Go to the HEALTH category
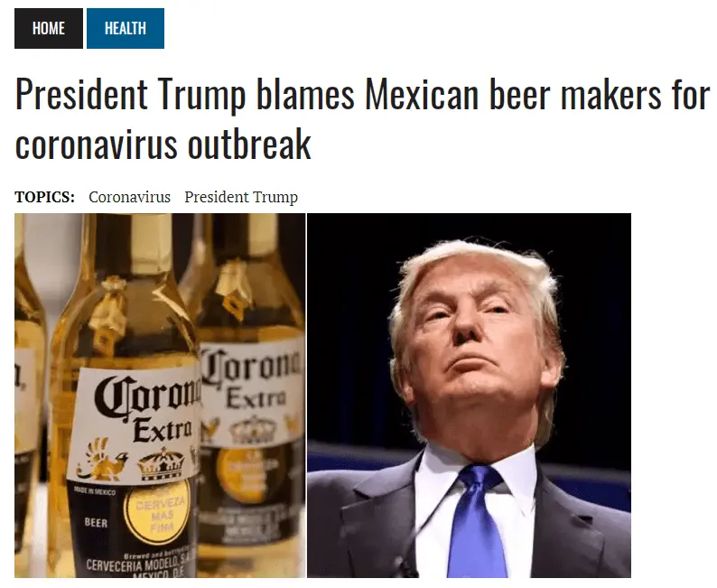This screenshot has height=588, width=717. point(126,28)
